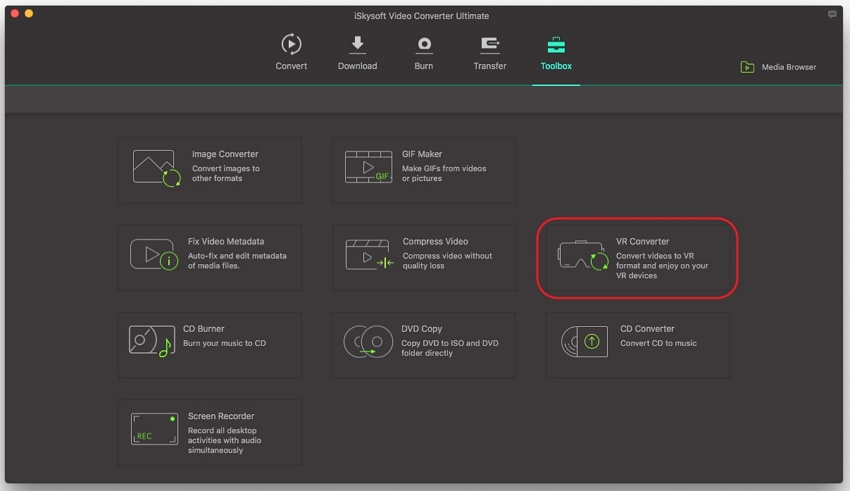Select the Toolbox tab
The height and width of the screenshot is (491, 850).
point(556,53)
